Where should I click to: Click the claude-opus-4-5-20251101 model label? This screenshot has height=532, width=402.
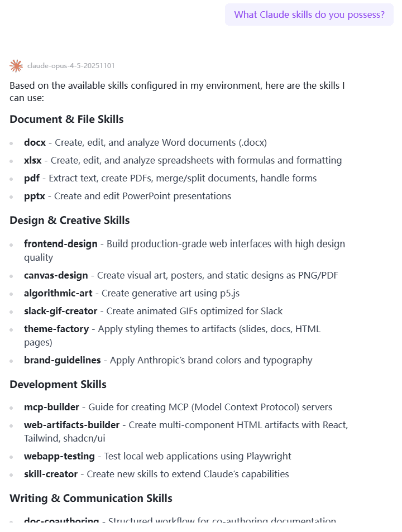(71, 66)
